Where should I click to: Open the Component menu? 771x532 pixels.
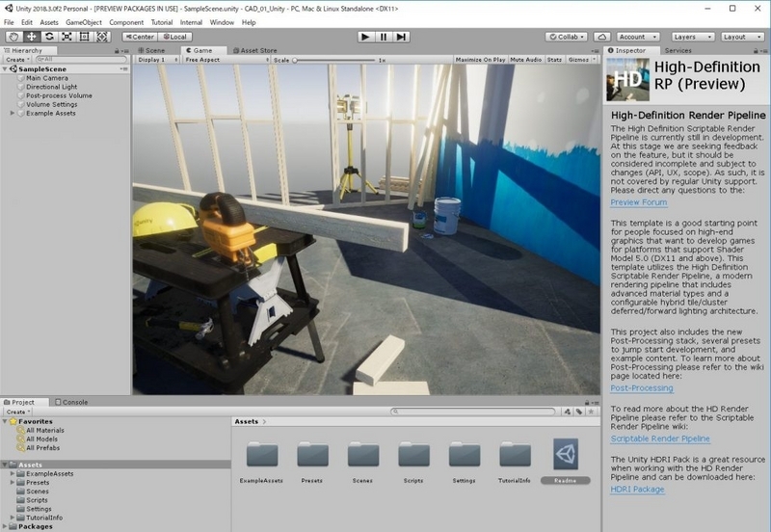click(126, 22)
